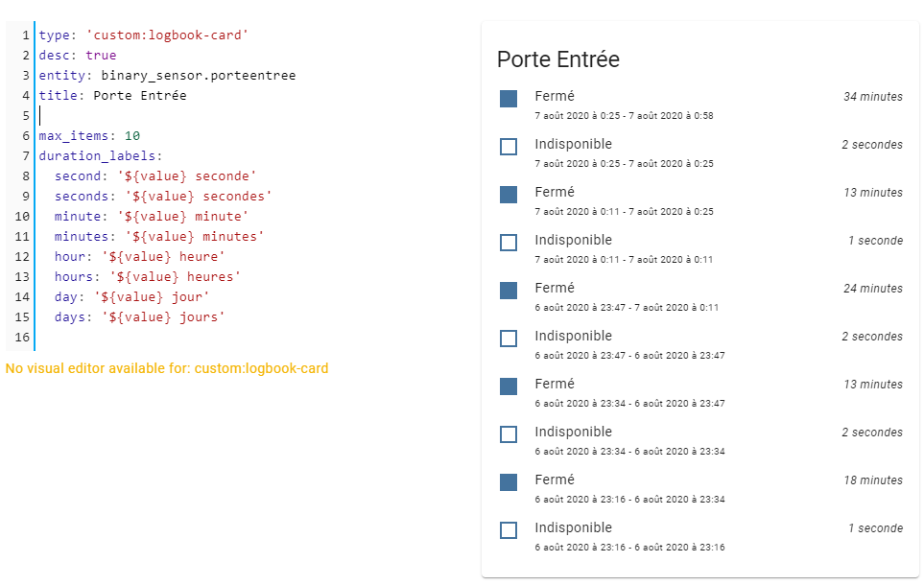Click the Indisponible icon for the 1 seconde entry at bottom
The width and height of the screenshot is (924, 585).
pos(508,529)
